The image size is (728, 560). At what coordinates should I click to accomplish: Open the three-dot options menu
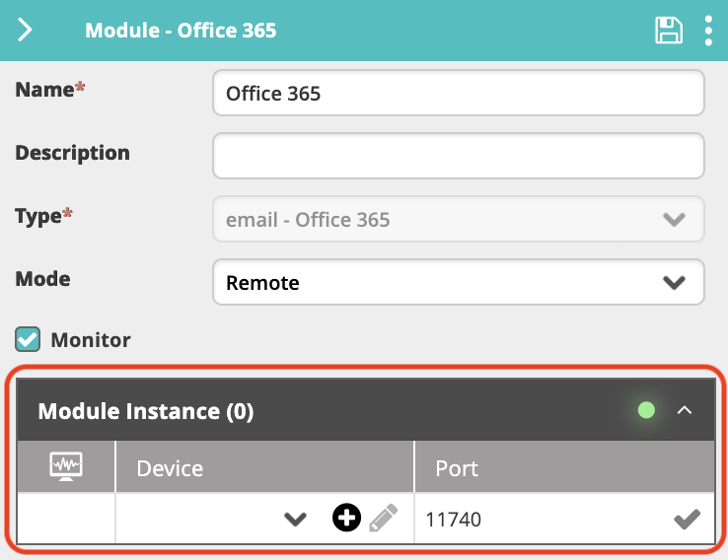click(x=708, y=31)
